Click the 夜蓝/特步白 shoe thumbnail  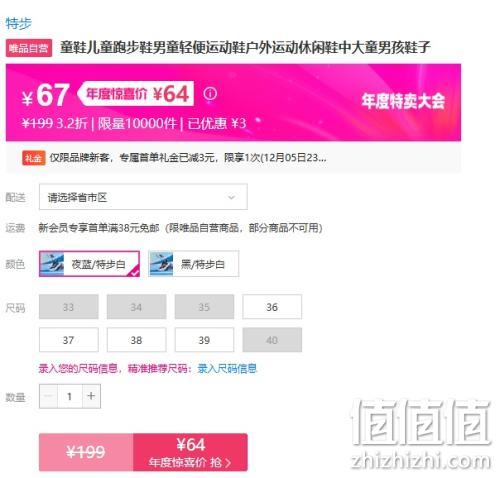pyautogui.click(x=52, y=264)
